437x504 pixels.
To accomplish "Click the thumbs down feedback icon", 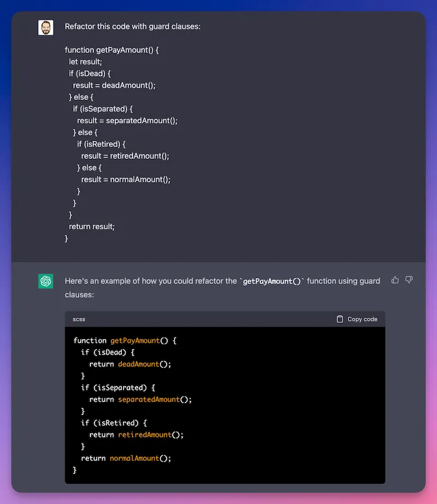I will (409, 280).
